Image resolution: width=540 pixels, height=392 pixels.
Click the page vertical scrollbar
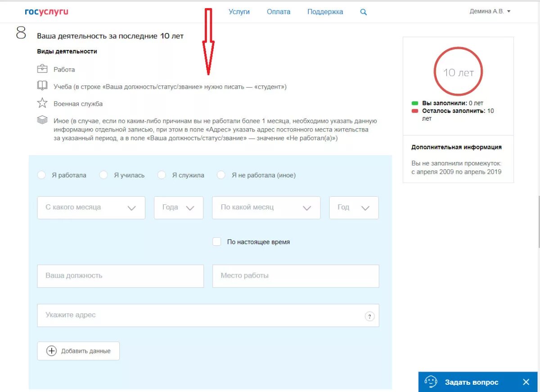pyautogui.click(x=538, y=222)
